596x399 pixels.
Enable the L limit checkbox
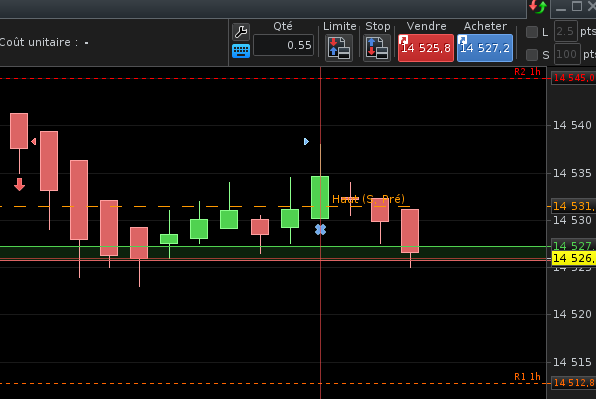click(532, 32)
